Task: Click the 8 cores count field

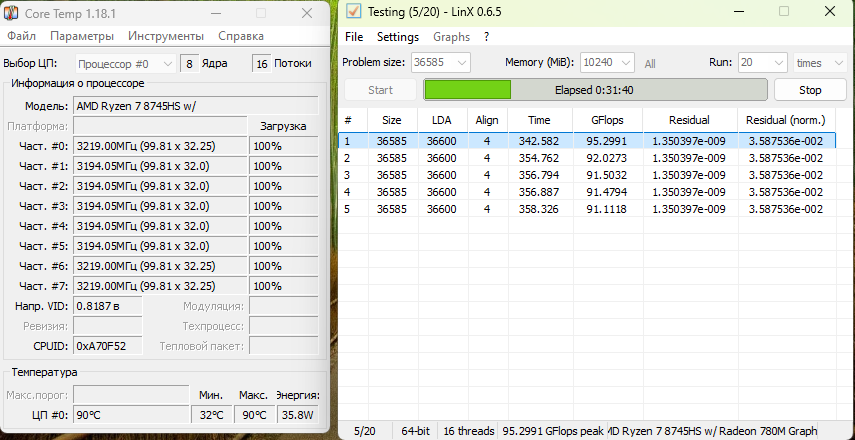Action: pos(189,64)
